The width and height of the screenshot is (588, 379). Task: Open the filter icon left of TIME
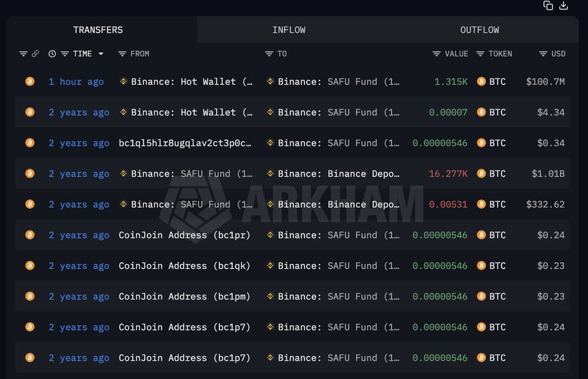pyautogui.click(x=65, y=54)
